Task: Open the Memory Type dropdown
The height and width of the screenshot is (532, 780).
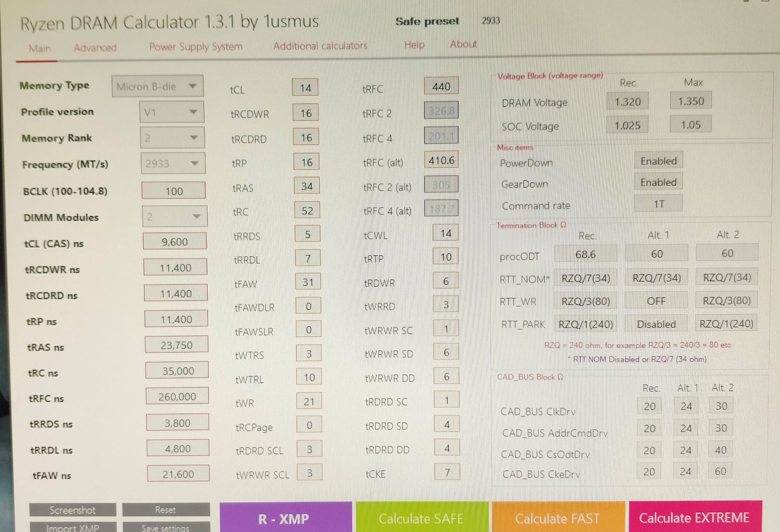Action: (157, 86)
